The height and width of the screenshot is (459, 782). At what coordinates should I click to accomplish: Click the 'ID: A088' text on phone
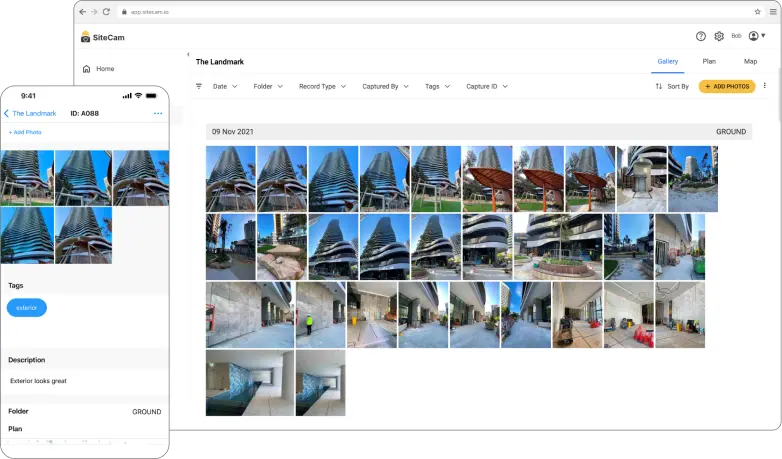[84, 113]
